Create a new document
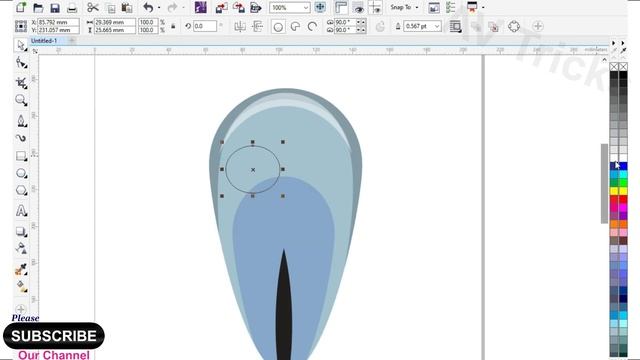 [x=21, y=7]
